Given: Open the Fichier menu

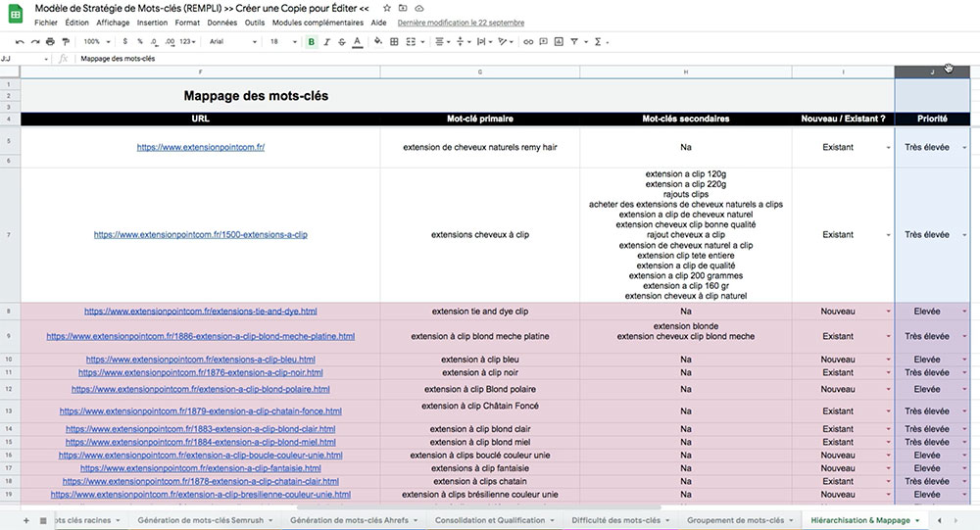Looking at the screenshot, I should point(46,23).
